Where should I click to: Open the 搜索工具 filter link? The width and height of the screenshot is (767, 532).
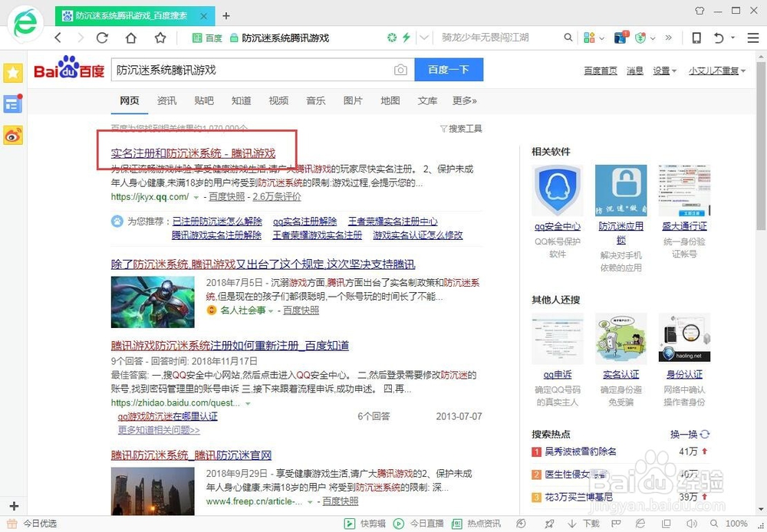coord(461,129)
